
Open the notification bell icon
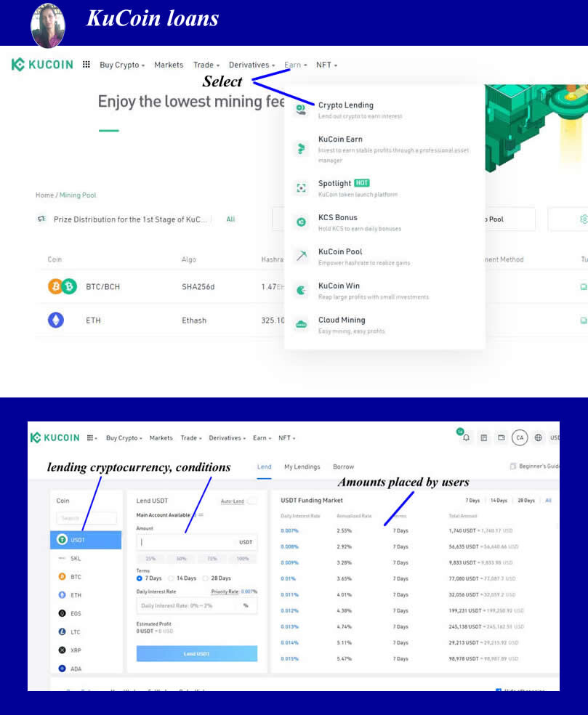point(466,437)
